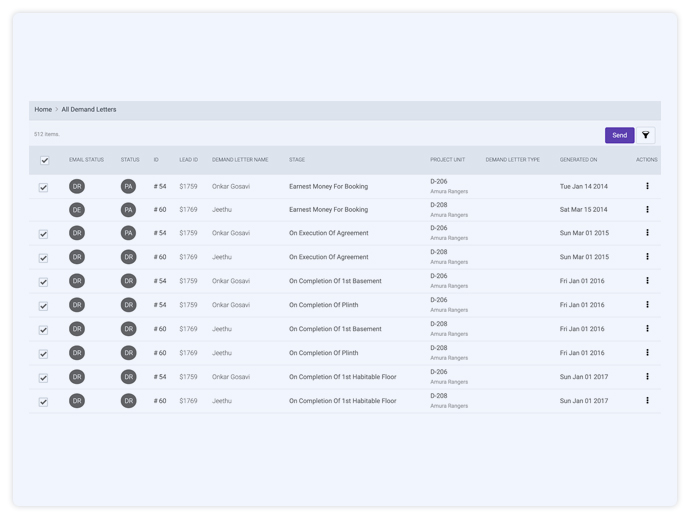The width and height of the screenshot is (689, 517).
Task: Sort by Demand Letter Name column header
Action: click(240, 160)
